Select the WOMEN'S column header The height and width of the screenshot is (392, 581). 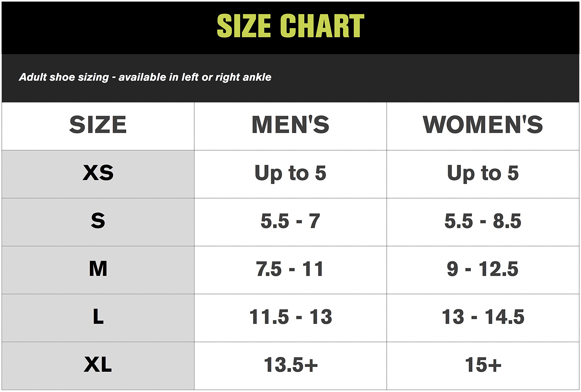[483, 125]
